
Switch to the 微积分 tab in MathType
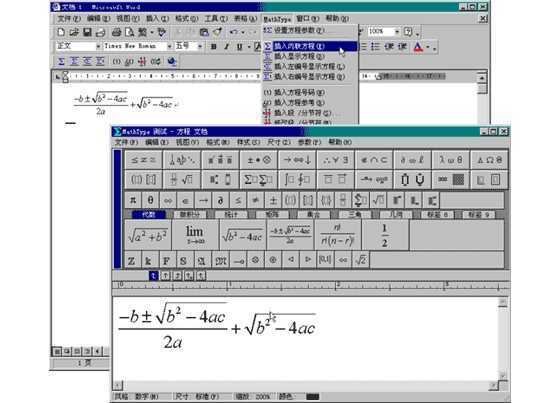(x=189, y=215)
